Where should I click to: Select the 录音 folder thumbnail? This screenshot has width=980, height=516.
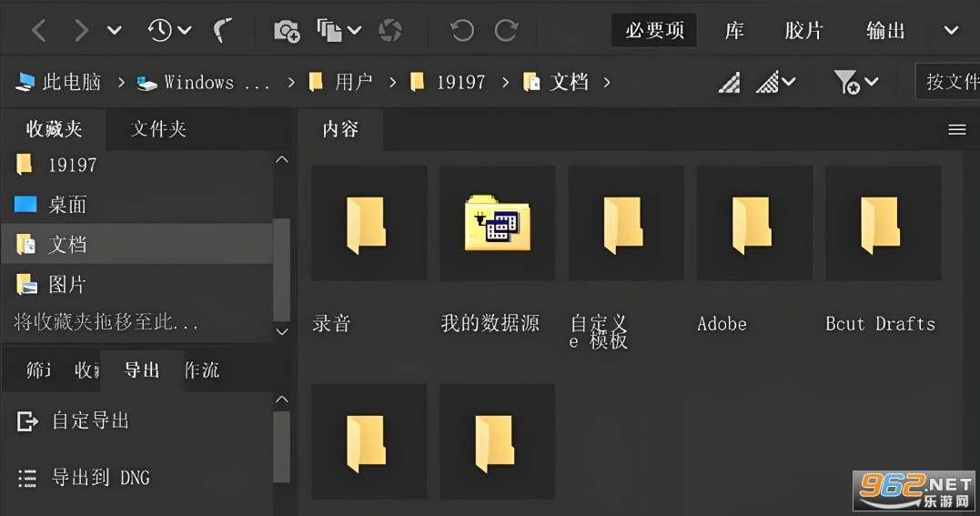click(x=369, y=223)
